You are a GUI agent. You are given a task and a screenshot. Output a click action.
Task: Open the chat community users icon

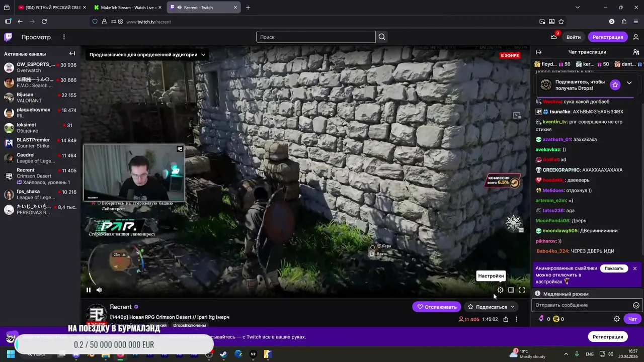[x=636, y=52]
